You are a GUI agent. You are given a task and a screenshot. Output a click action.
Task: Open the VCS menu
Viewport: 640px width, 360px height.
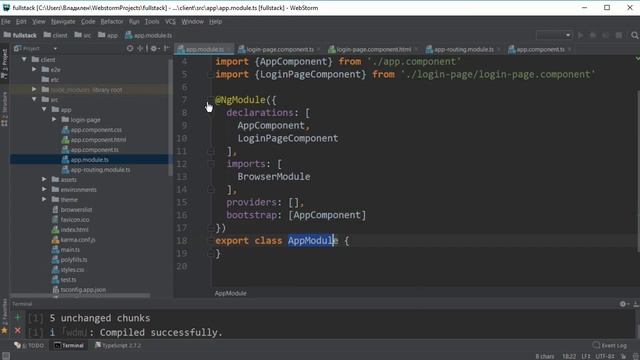(x=170, y=22)
